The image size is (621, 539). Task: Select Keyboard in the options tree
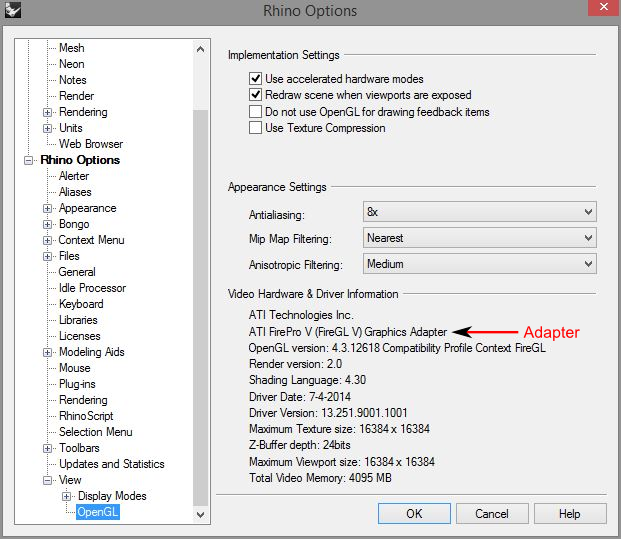[81, 304]
